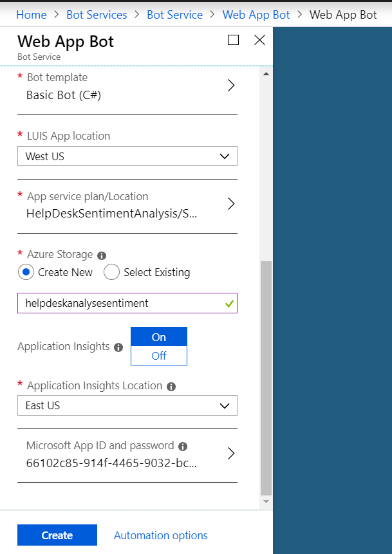The image size is (392, 554).
Task: Select the Create New storage option
Action: [26, 272]
